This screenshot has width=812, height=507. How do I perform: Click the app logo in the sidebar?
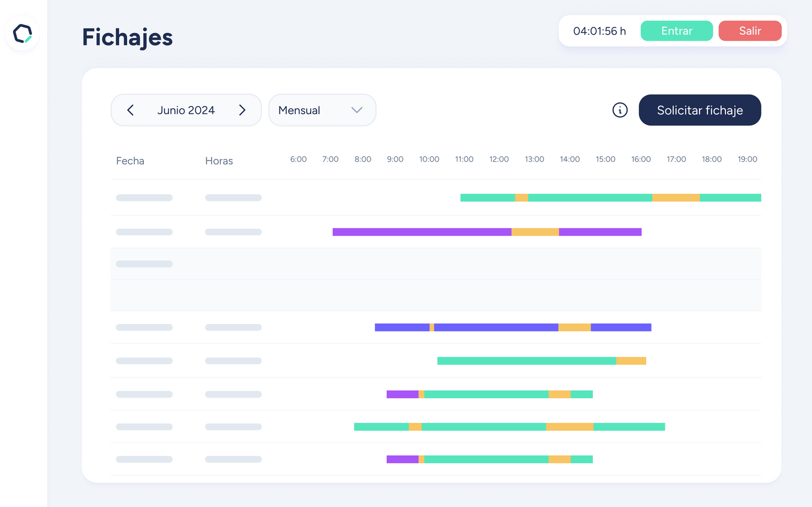pyautogui.click(x=22, y=34)
